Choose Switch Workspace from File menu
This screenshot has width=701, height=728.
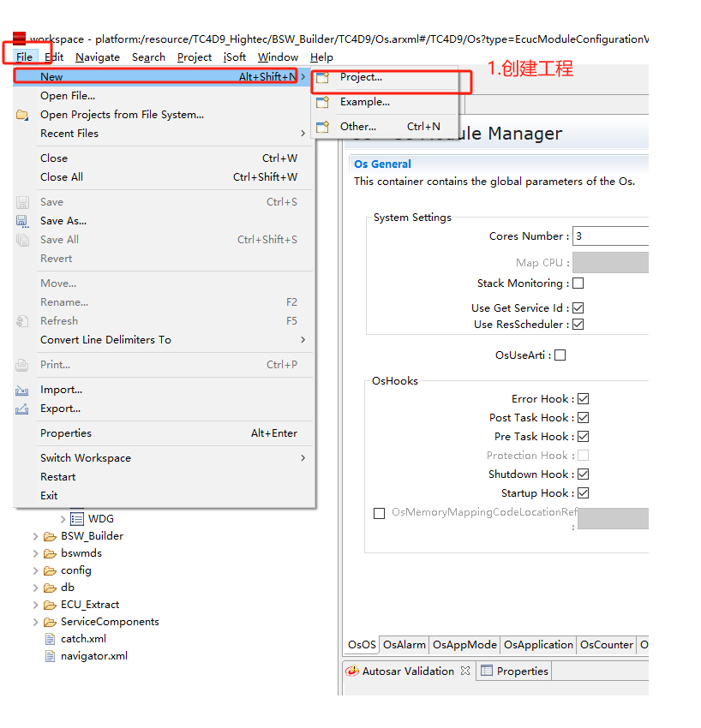point(86,458)
